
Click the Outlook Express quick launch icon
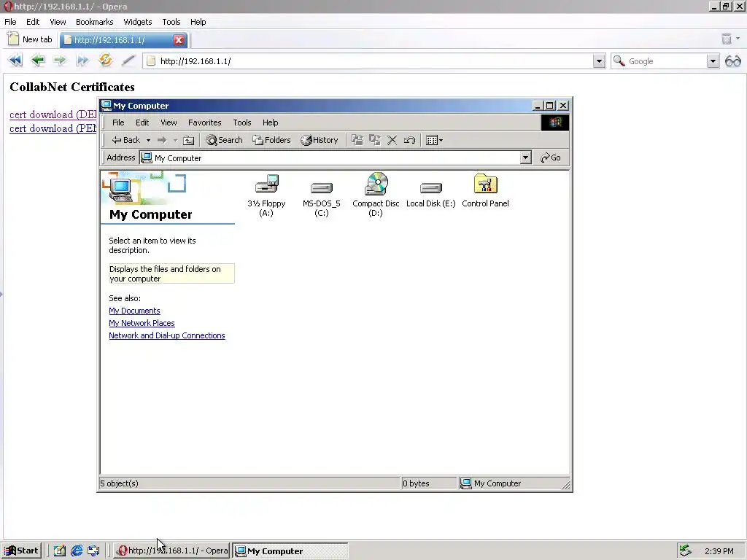pyautogui.click(x=93, y=551)
